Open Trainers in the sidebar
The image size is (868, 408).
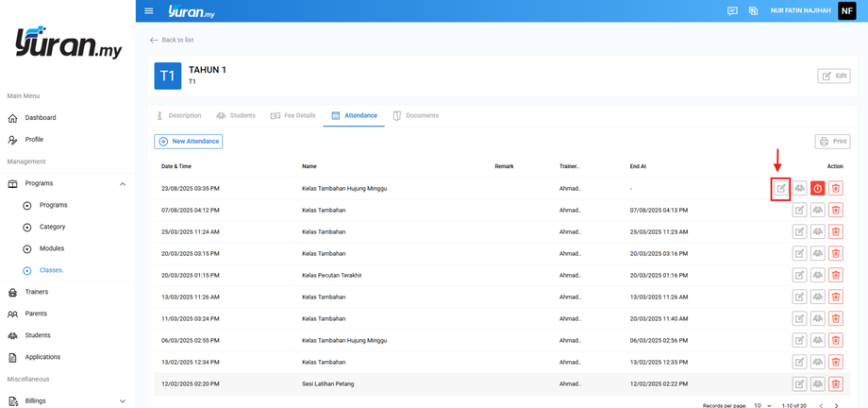point(37,292)
